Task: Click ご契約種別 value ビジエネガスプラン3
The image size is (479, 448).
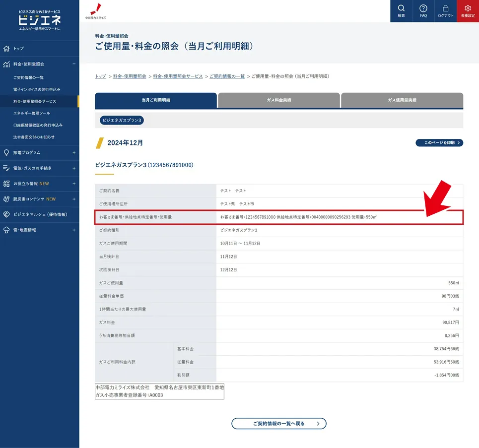Action: 239,230
